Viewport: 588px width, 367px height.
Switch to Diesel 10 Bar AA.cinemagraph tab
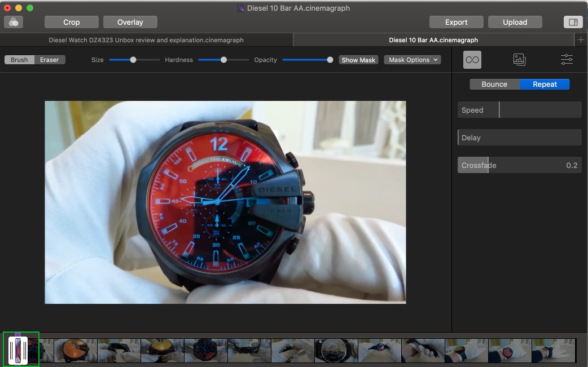[x=433, y=40]
